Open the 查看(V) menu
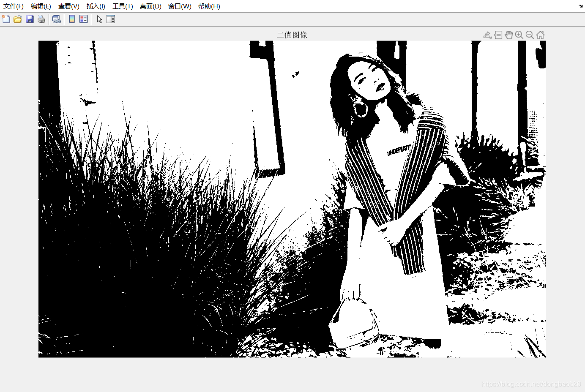Screen dimensions: 585x392 (69, 6)
